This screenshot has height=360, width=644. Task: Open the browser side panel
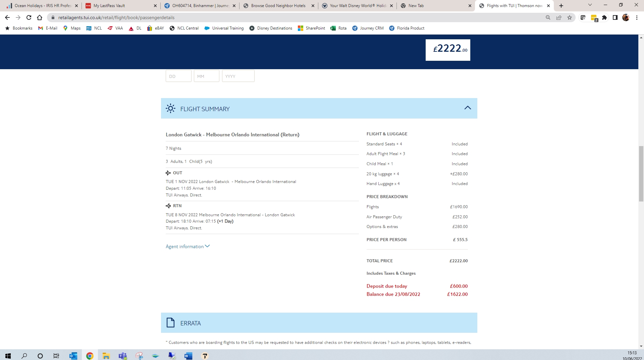click(615, 17)
